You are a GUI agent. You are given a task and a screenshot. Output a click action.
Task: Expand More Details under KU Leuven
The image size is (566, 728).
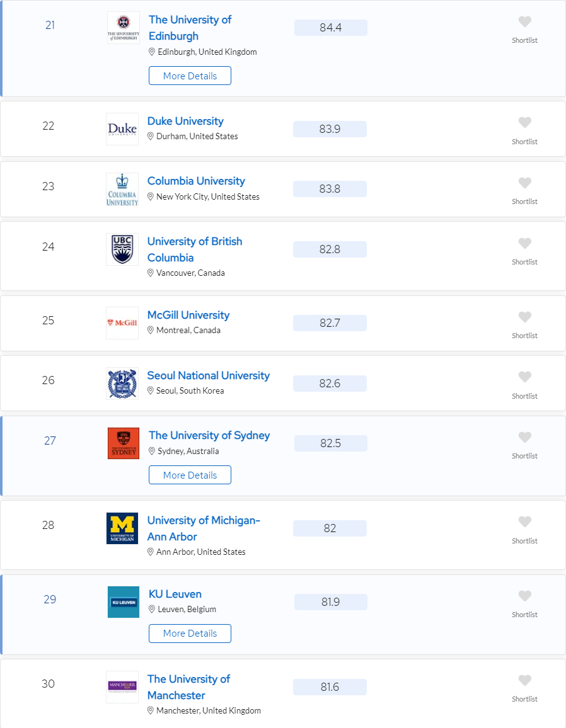[190, 634]
